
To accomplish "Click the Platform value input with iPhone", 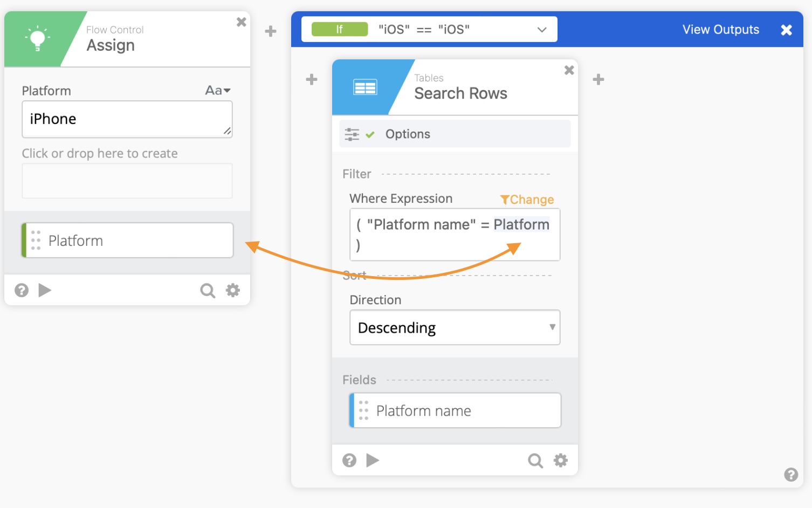I will click(127, 119).
